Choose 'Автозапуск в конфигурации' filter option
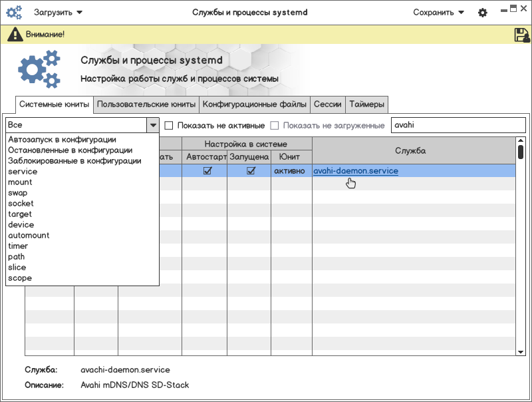 coord(62,140)
